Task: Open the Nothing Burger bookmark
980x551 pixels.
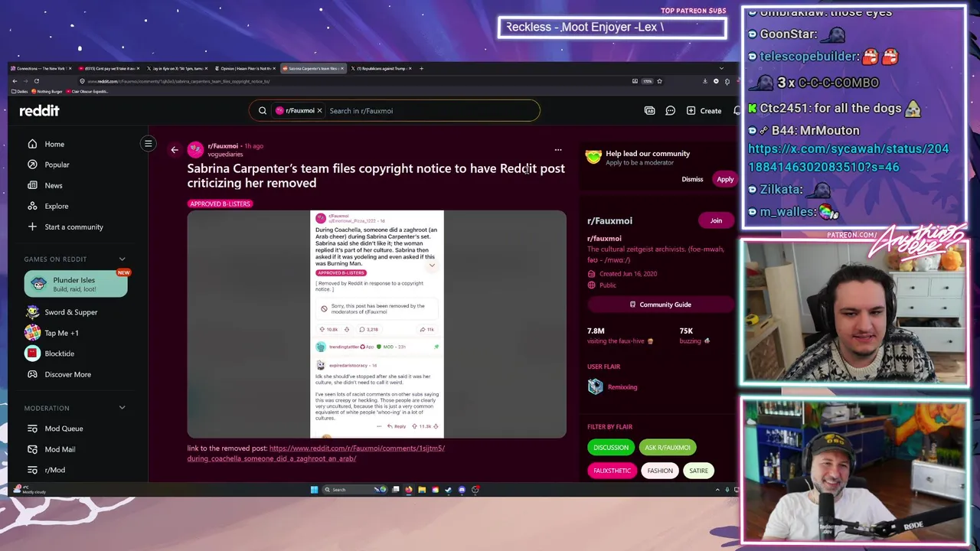Action: pos(47,91)
